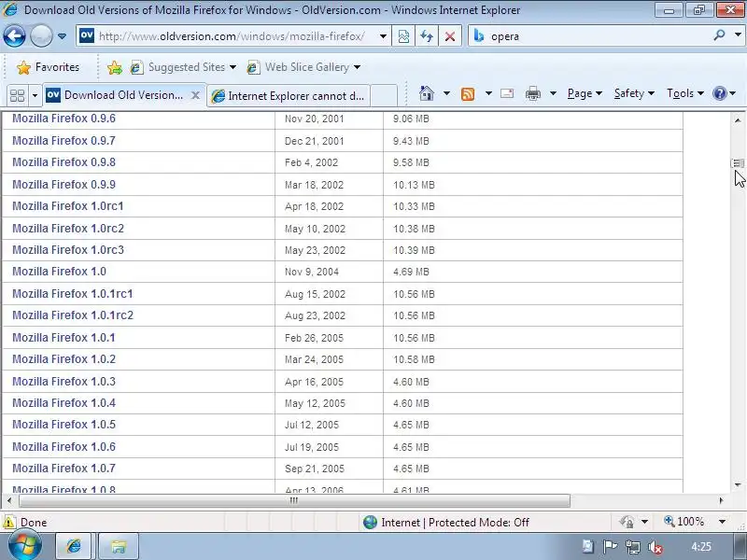Click the vertical scrollbar up arrow

738,120
